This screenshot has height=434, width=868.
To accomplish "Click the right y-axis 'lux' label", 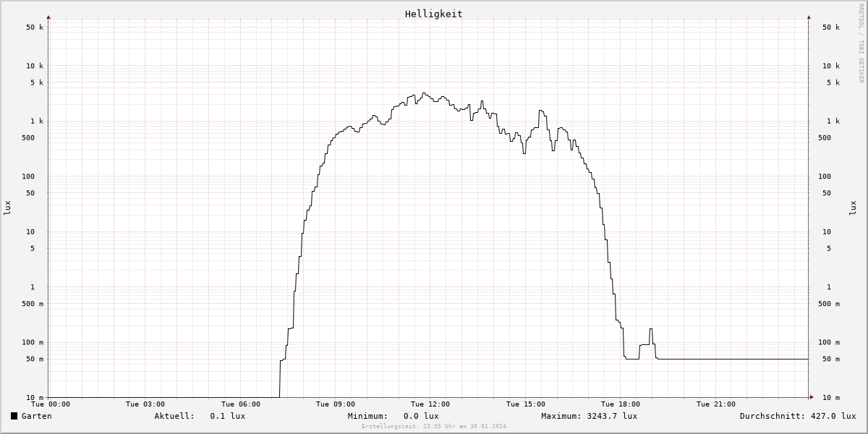I will coord(852,208).
